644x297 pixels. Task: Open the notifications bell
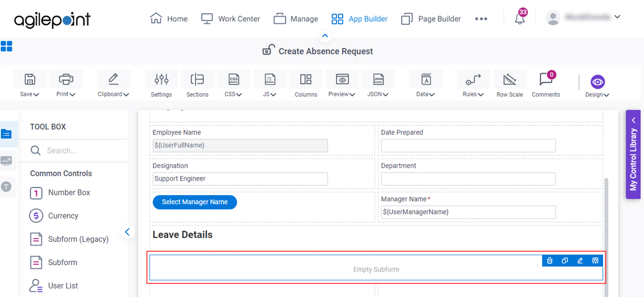click(x=520, y=19)
